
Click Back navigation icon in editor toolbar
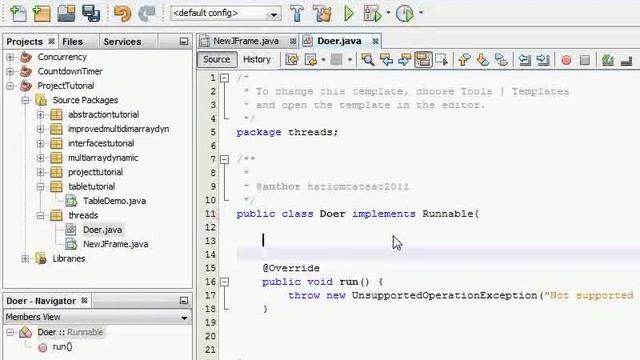[311, 60]
